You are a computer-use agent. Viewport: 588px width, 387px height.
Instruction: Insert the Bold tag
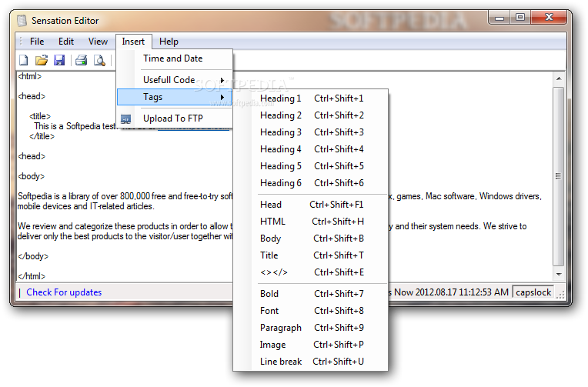click(x=310, y=294)
